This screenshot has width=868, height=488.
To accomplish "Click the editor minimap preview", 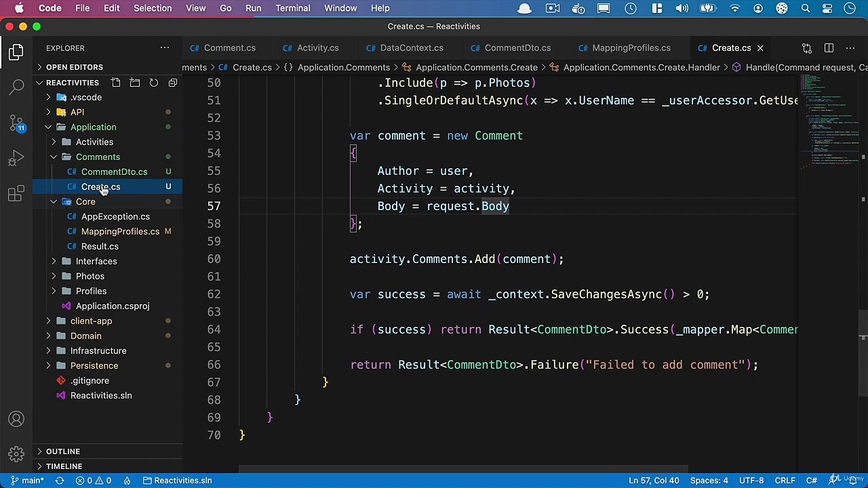I will tap(829, 122).
